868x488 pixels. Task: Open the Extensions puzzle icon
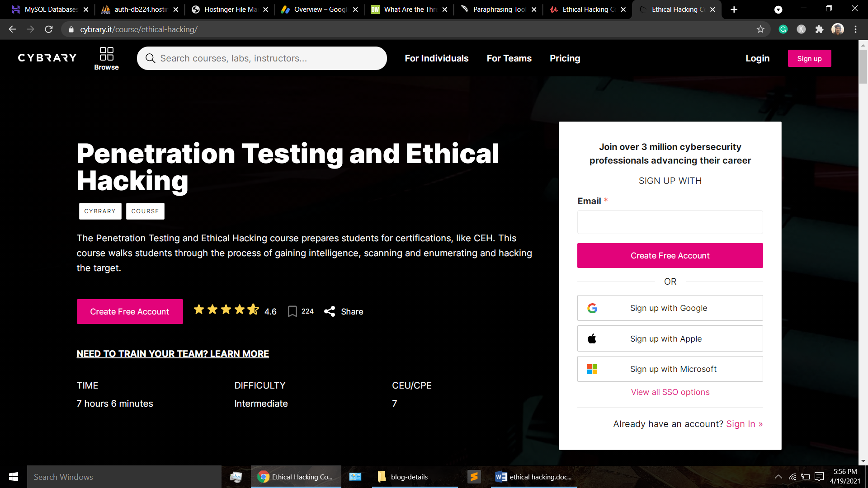[819, 29]
